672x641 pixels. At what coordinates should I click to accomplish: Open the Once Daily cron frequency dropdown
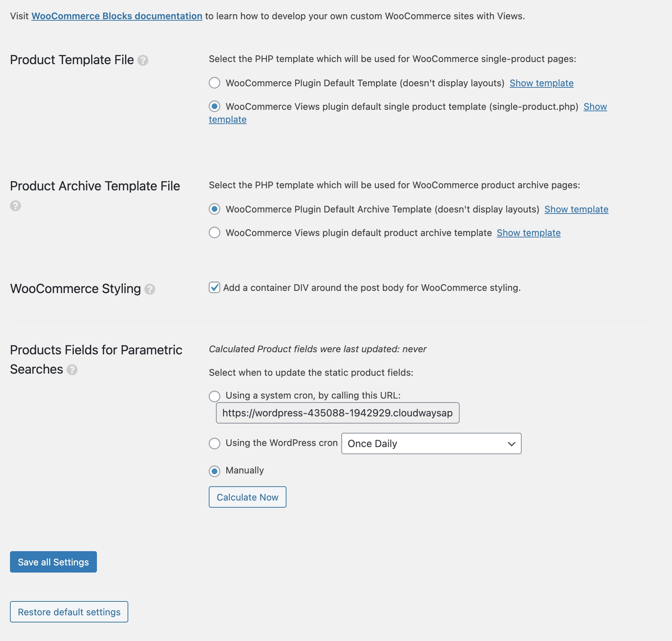point(431,443)
